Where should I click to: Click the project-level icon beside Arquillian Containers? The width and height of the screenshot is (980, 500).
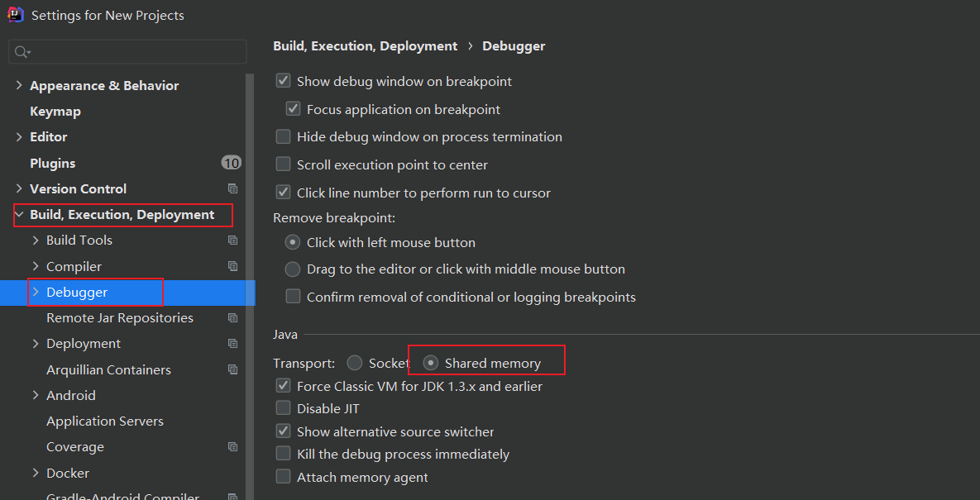pos(232,369)
